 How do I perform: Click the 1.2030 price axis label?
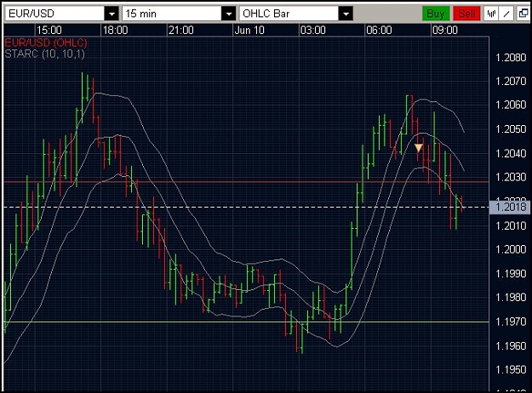tap(511, 177)
